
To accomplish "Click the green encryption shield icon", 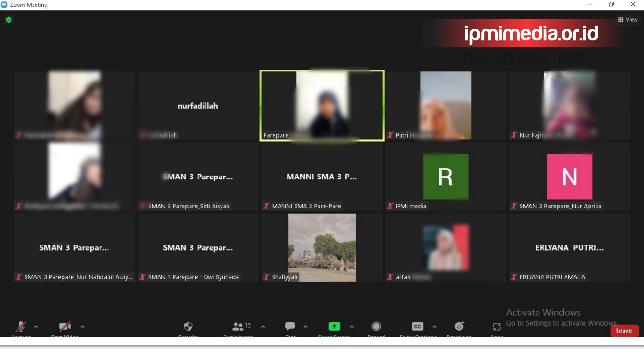I will click(x=9, y=20).
